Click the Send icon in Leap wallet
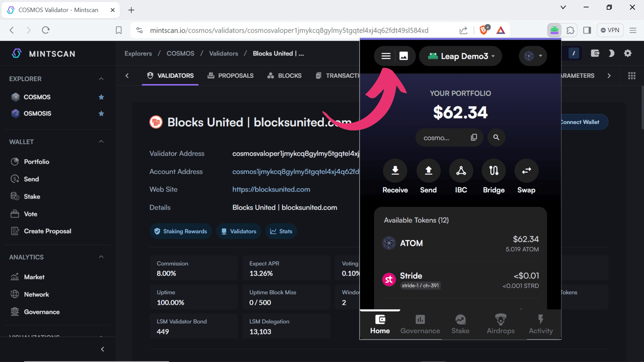The height and width of the screenshot is (362, 644). coord(428,171)
